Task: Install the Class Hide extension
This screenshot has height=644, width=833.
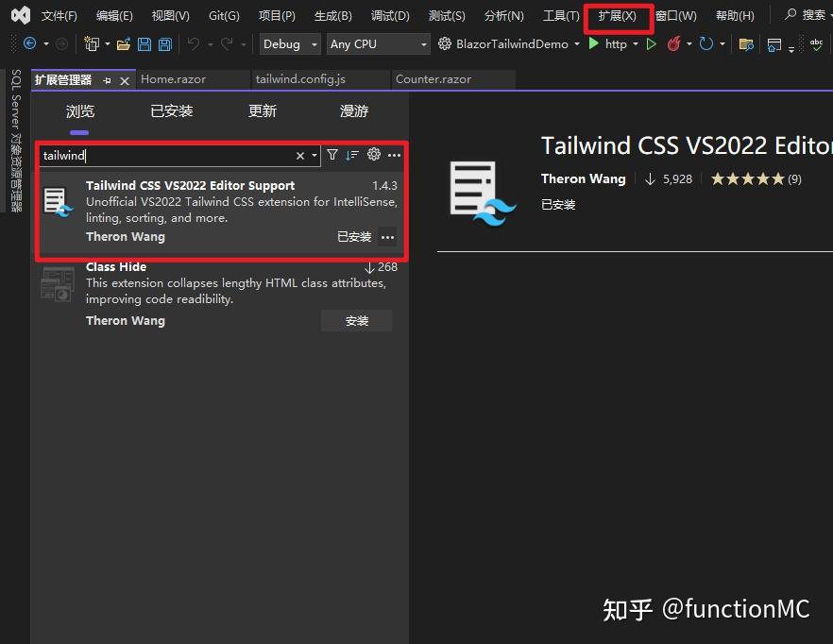Action: (356, 320)
